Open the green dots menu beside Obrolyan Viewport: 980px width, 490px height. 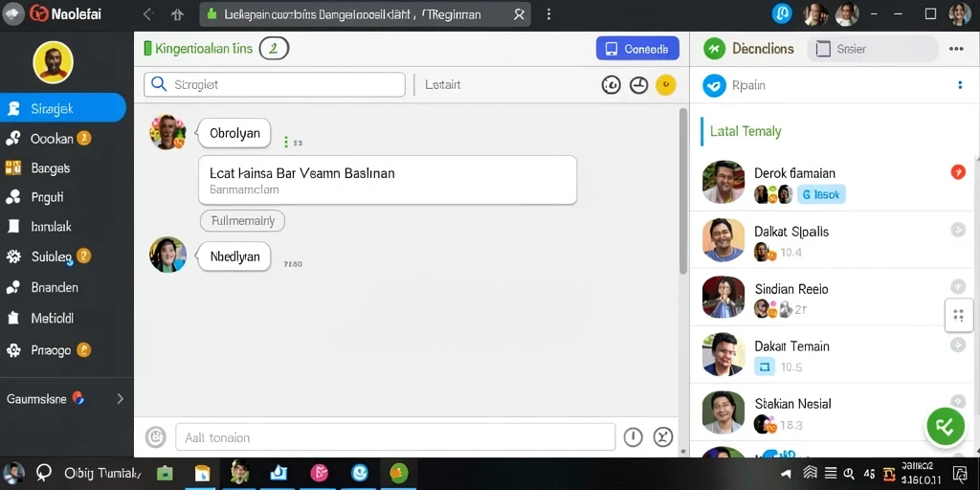[x=285, y=143]
